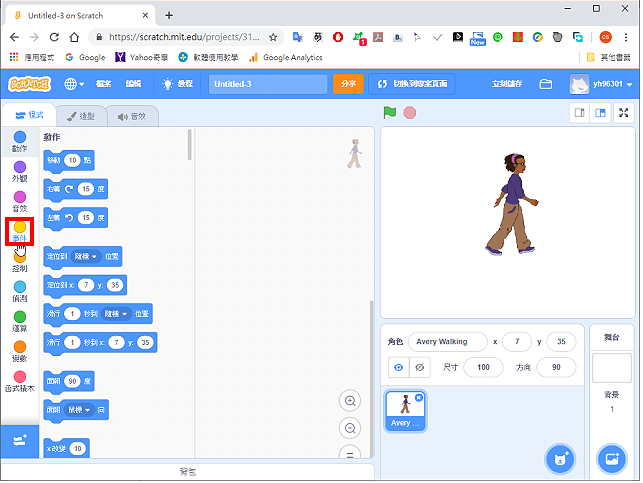Select the stage backdrop thumbnail
The height and width of the screenshot is (483, 643).
pos(611,368)
